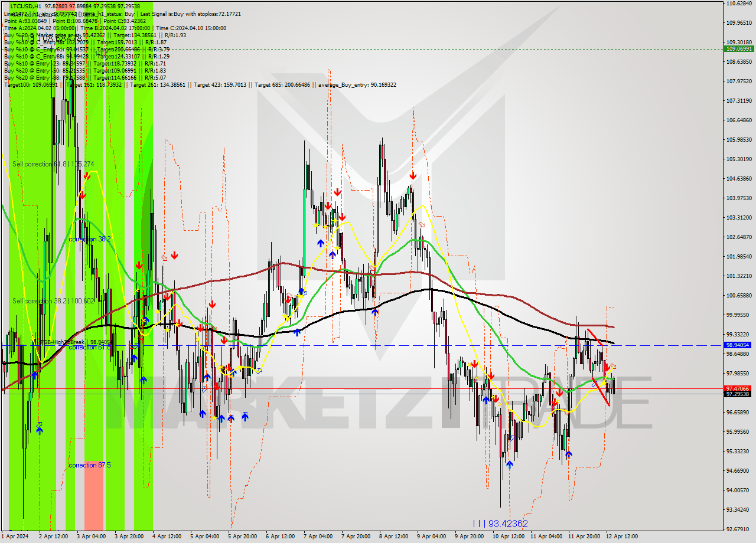Click the red sell arrow above 9 Apr peak

pos(413,176)
